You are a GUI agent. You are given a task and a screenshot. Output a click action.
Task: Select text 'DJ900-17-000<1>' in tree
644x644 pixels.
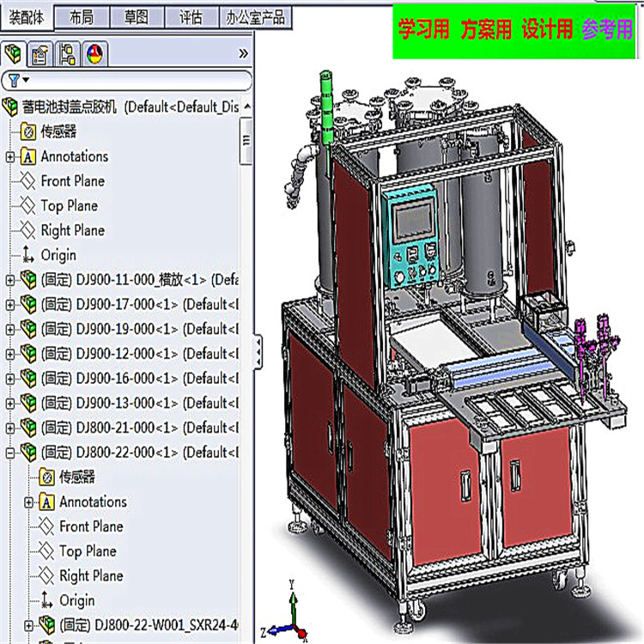(126, 305)
